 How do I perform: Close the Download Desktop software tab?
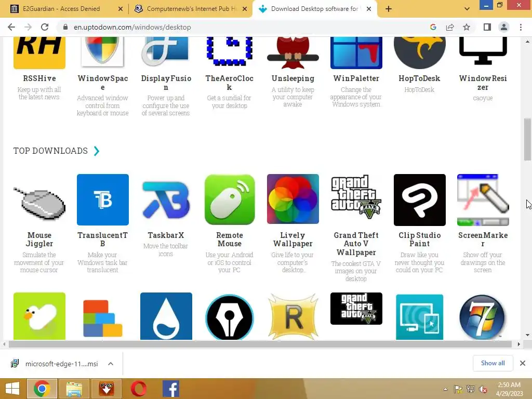[x=369, y=9]
